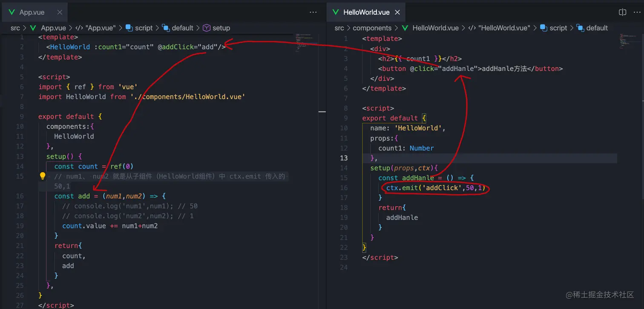644x309 pixels.
Task: Click the HelloWorld tag in the App.vue template
Action: 70,47
